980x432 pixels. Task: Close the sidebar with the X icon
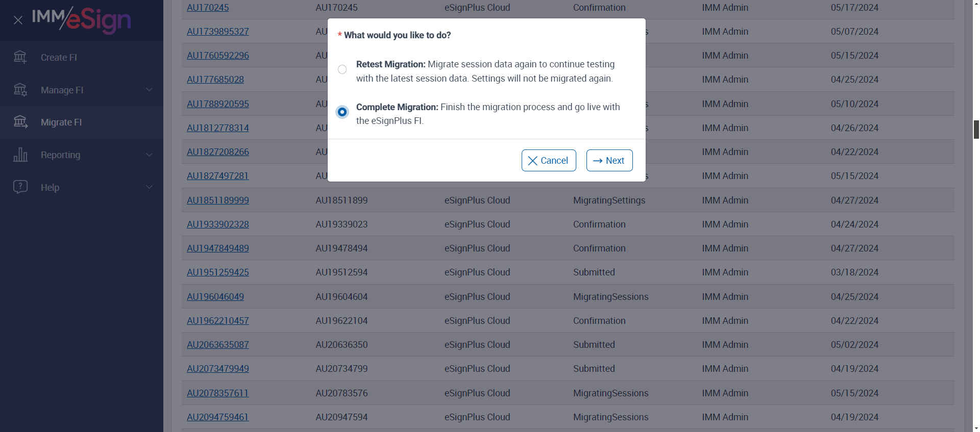(x=18, y=20)
